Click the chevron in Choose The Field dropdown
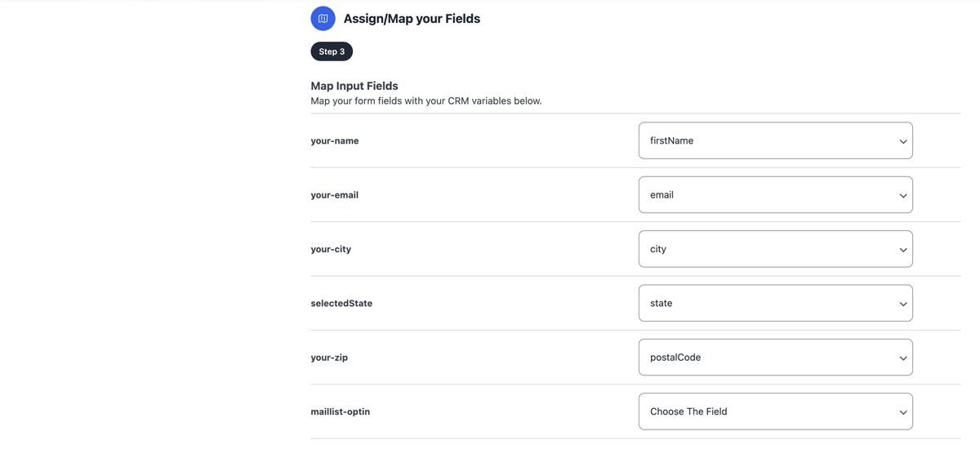The width and height of the screenshot is (980, 449). [902, 412]
